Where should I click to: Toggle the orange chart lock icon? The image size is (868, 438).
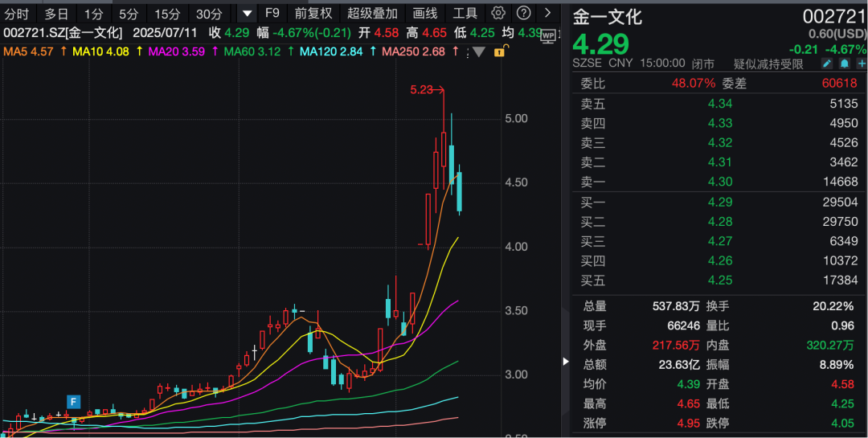tap(499, 51)
